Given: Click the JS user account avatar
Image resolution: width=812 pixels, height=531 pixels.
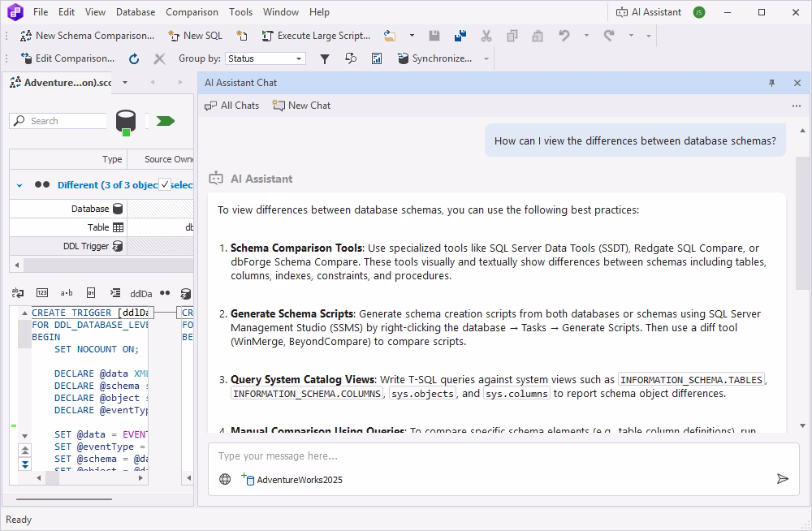Looking at the screenshot, I should (x=699, y=12).
